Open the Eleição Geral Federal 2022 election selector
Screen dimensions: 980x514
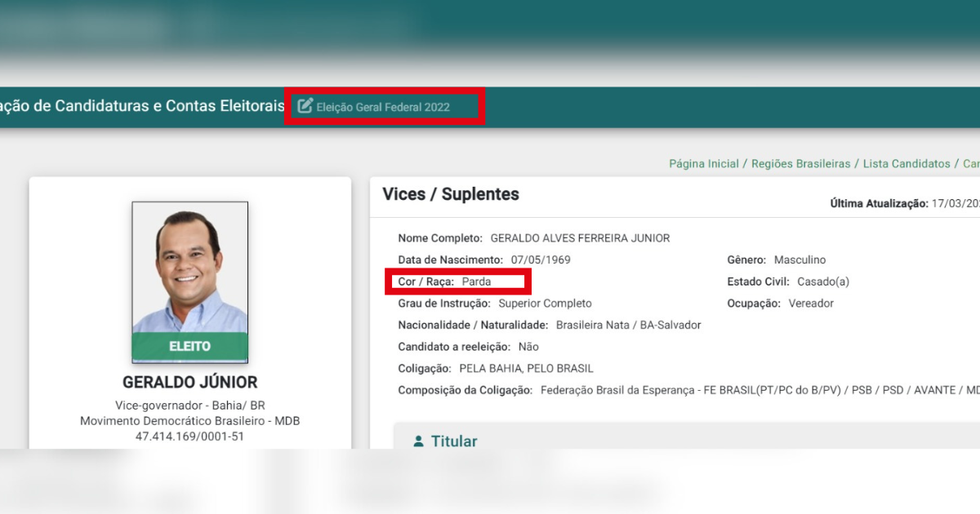coord(383,107)
